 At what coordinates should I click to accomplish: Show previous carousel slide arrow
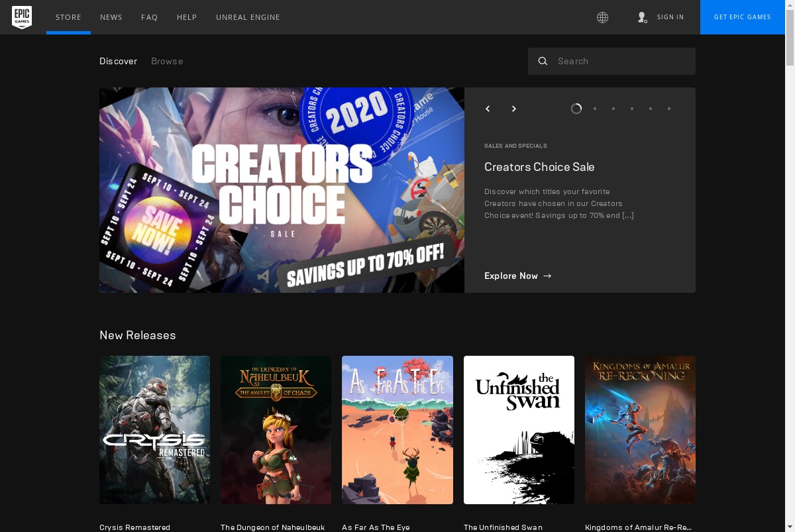tap(488, 109)
